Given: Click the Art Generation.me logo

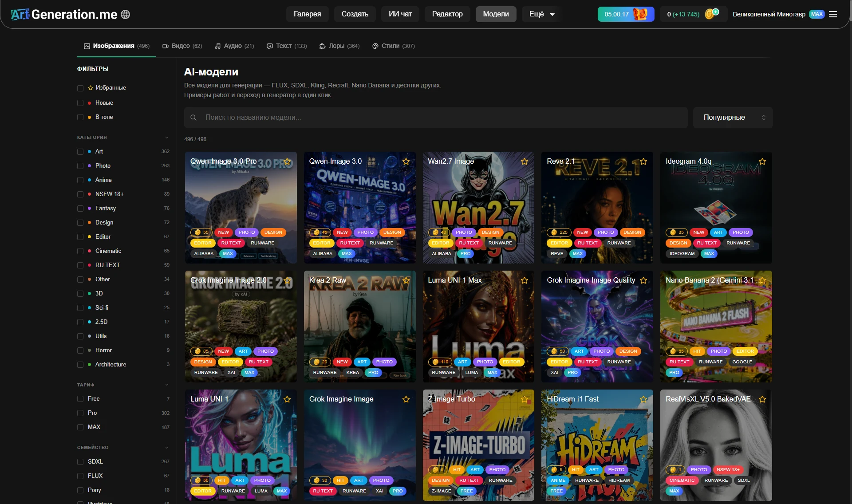Looking at the screenshot, I should 64,14.
